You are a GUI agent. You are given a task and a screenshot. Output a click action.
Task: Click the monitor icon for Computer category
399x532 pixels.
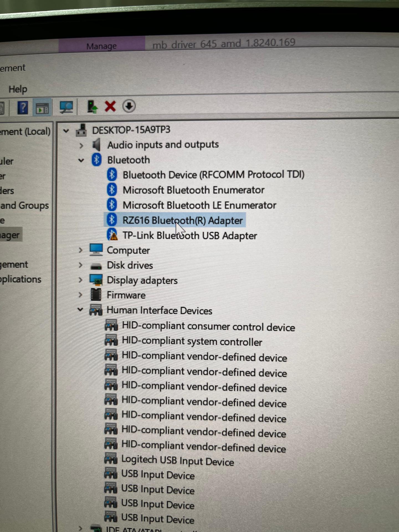click(96, 250)
